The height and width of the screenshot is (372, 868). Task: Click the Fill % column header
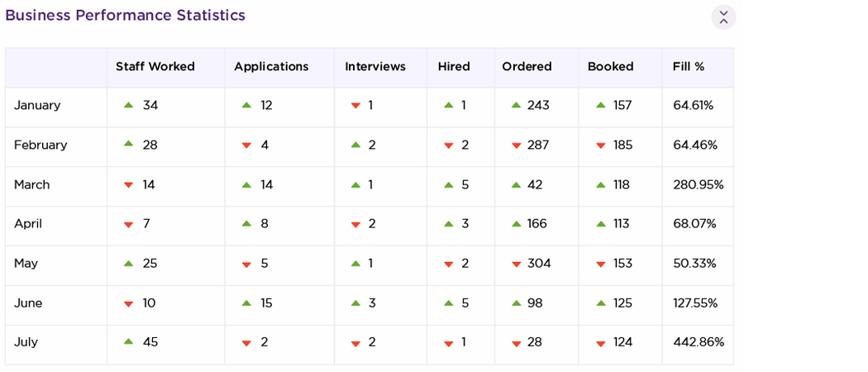(x=689, y=66)
